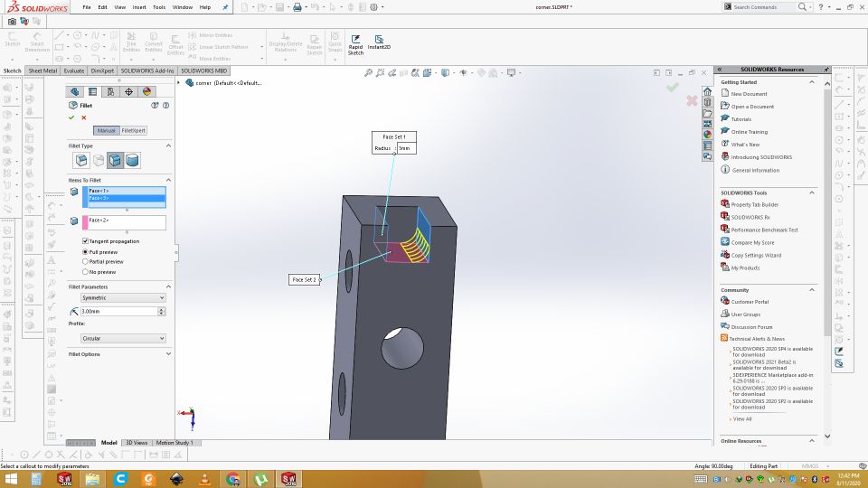This screenshot has height=488, width=868.
Task: Cancel with the large red X in the viewport corner
Action: [x=692, y=100]
